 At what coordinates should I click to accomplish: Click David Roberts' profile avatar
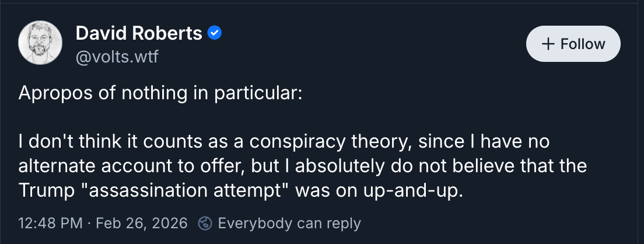tap(40, 43)
